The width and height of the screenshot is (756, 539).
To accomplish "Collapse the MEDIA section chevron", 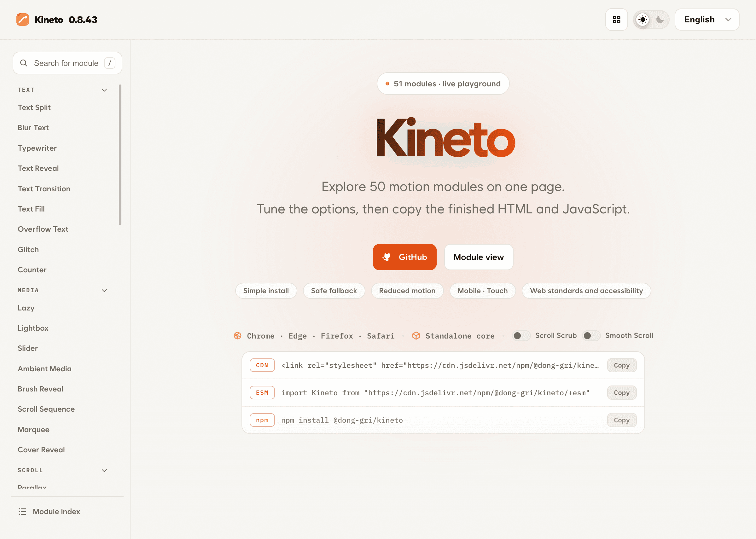I will 104,290.
